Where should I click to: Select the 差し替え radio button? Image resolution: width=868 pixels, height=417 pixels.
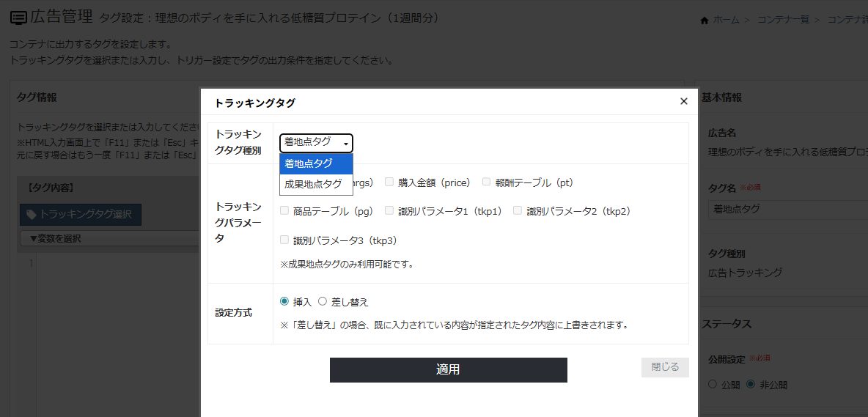[322, 301]
